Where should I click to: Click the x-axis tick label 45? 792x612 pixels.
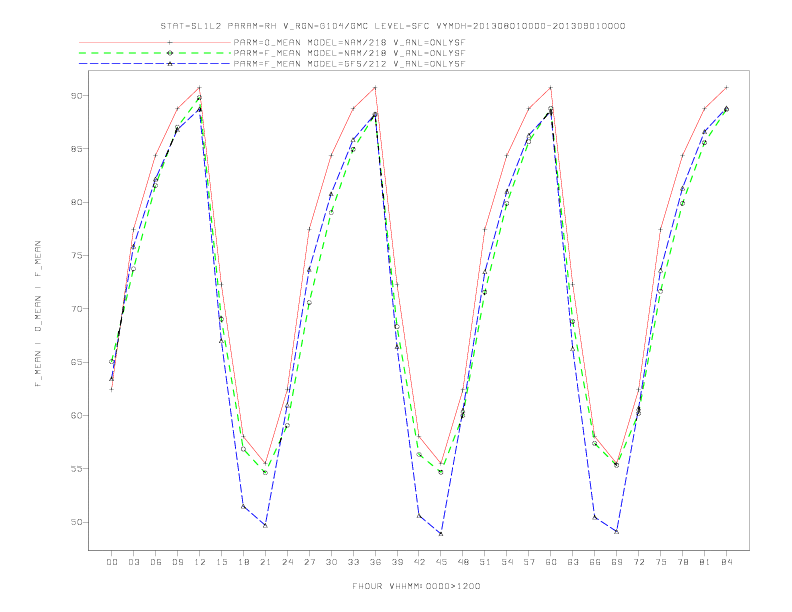coord(441,562)
